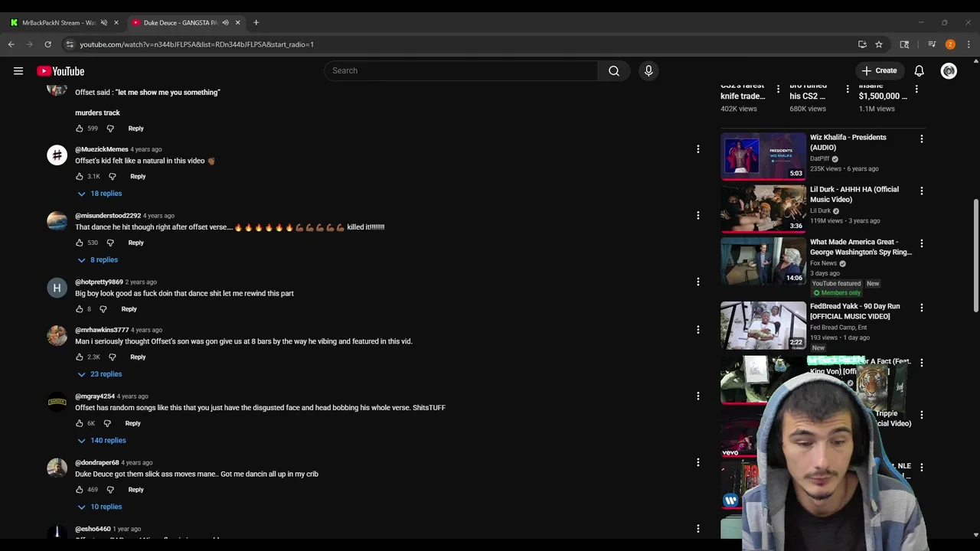Open options for the @MuezickMemes comment
Screen dimensions: 980x551
coord(697,149)
